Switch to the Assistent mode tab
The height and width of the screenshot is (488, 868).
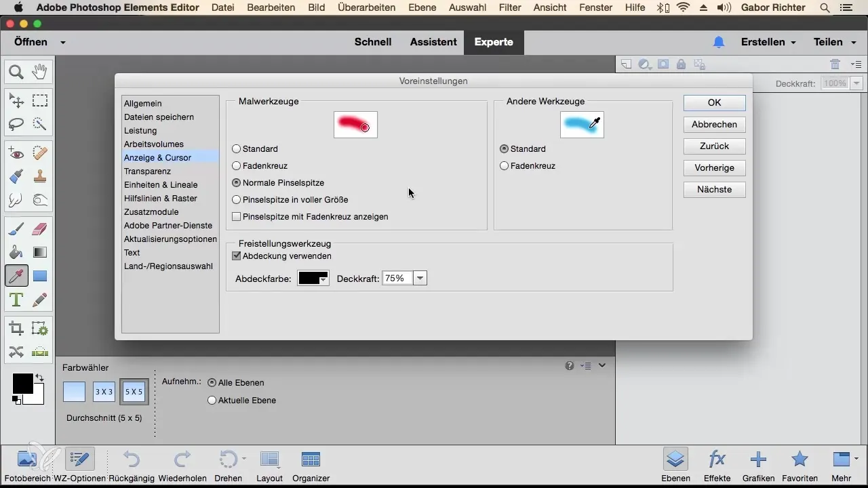433,42
